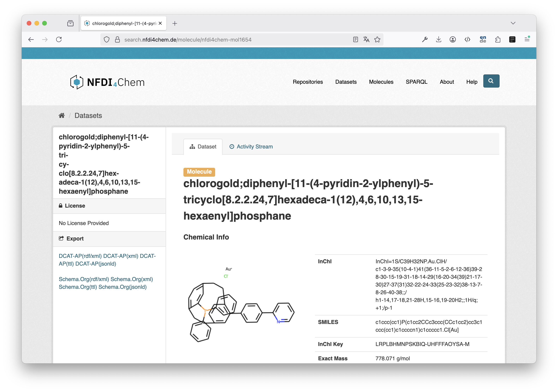Open the browser application menu

(x=527, y=39)
